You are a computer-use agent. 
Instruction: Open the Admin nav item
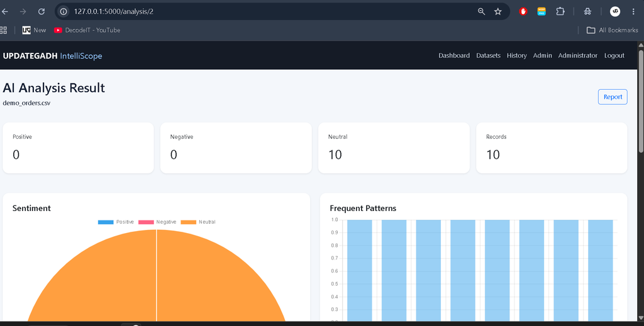coord(542,55)
